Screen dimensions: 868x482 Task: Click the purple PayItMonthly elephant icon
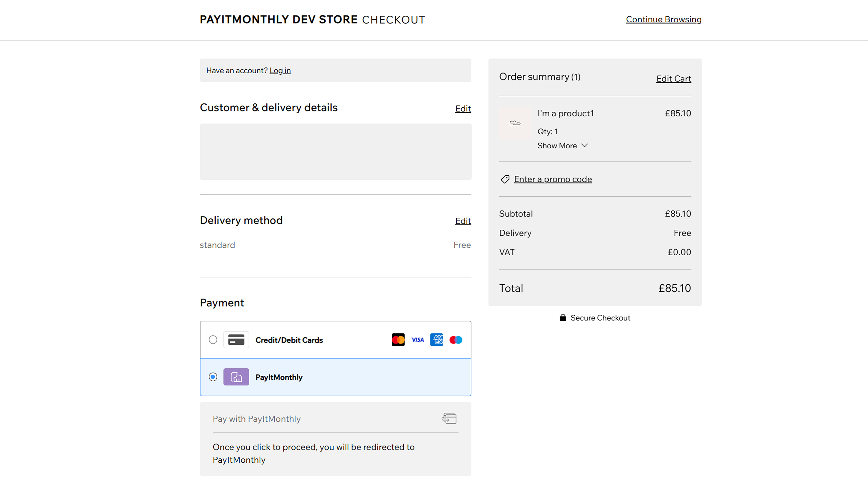click(x=236, y=377)
